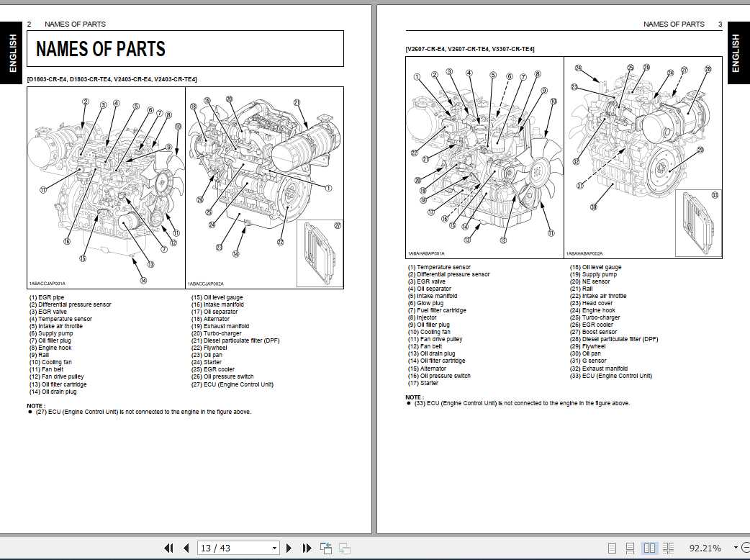Advance to the next page
Image resolution: width=750 pixels, height=560 pixels.
pos(289,548)
